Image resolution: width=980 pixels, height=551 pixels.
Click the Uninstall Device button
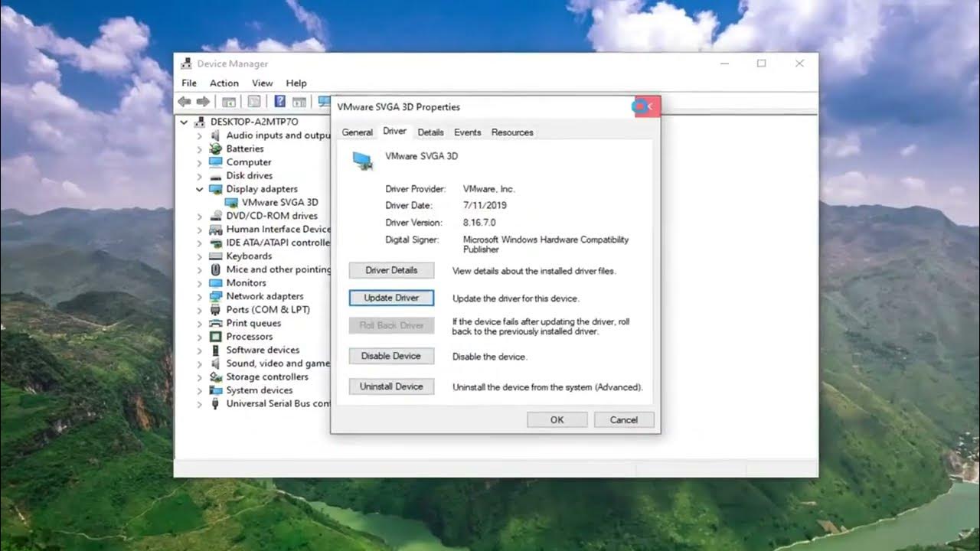(391, 386)
